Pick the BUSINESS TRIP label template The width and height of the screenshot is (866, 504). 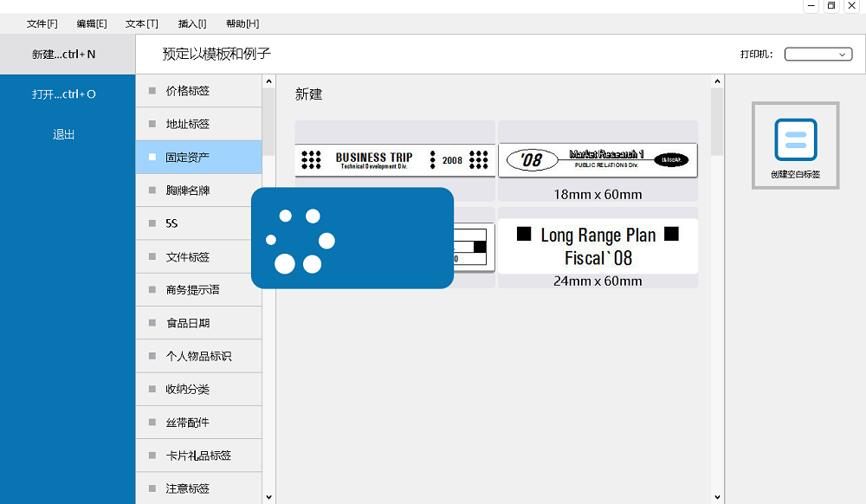pyautogui.click(x=395, y=160)
